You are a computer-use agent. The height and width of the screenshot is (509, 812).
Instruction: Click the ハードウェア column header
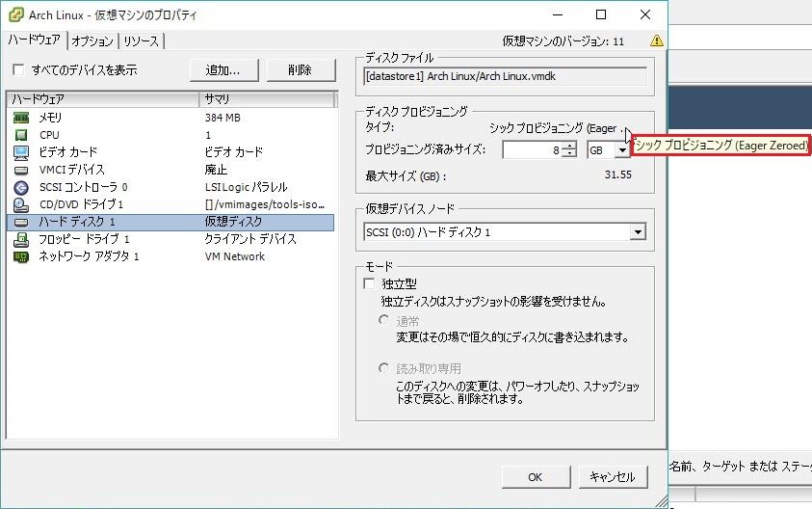(x=103, y=99)
